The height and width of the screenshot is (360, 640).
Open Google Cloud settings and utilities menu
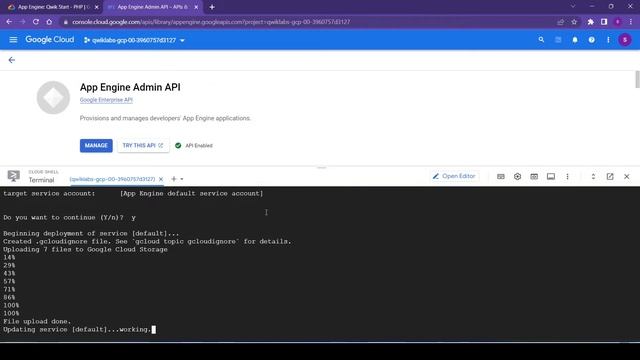[608, 40]
